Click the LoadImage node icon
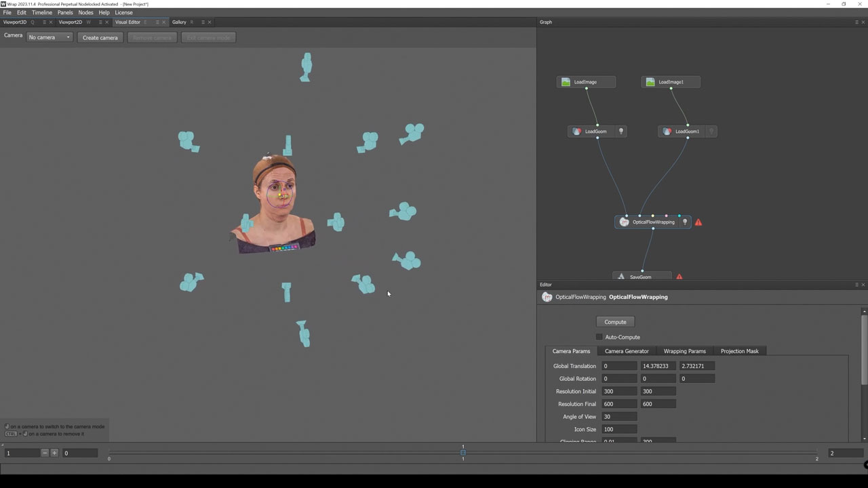Screen dimensions: 868x488 point(566,82)
